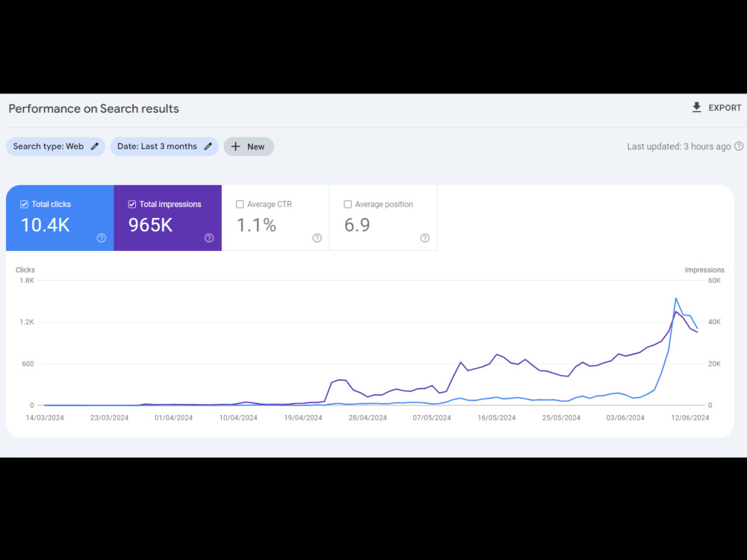Open help icon on Average CTR card
Image resolution: width=747 pixels, height=560 pixels.
point(317,238)
